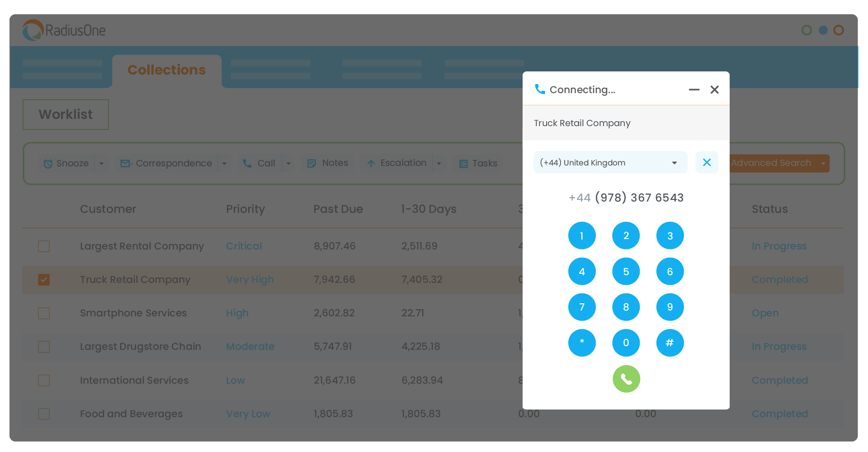The image size is (868, 452).
Task: Click the RadiusOne logo
Action: (x=63, y=30)
